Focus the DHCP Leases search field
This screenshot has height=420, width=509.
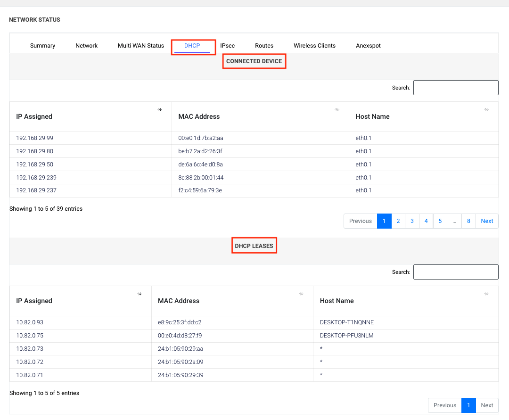coord(455,272)
